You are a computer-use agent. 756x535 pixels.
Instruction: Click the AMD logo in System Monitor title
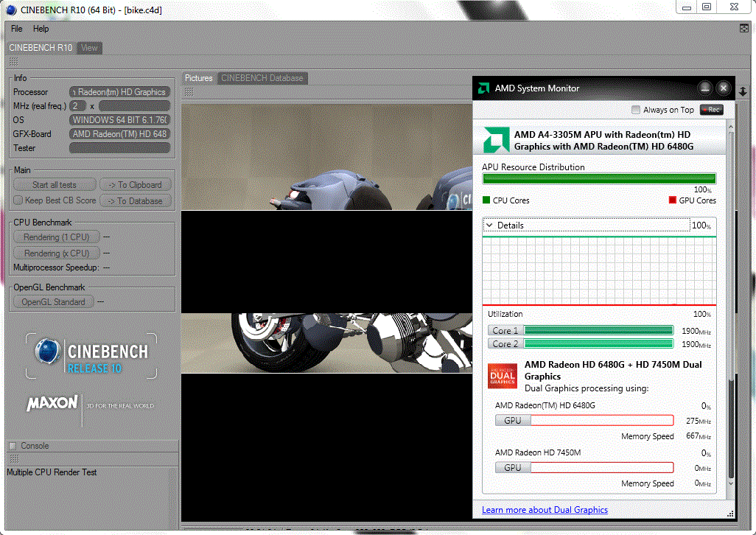pyautogui.click(x=483, y=88)
